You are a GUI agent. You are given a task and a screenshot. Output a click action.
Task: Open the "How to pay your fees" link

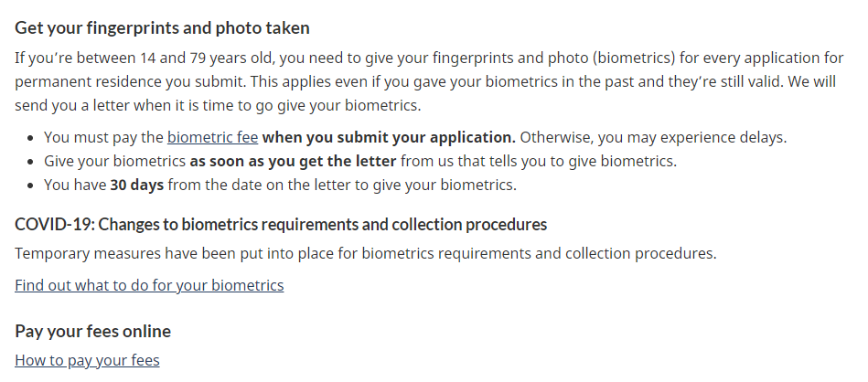coord(87,360)
